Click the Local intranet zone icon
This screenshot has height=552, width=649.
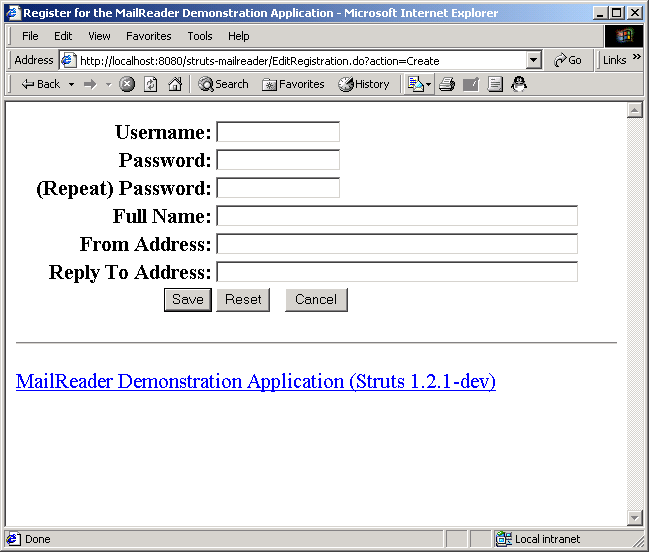(x=504, y=539)
